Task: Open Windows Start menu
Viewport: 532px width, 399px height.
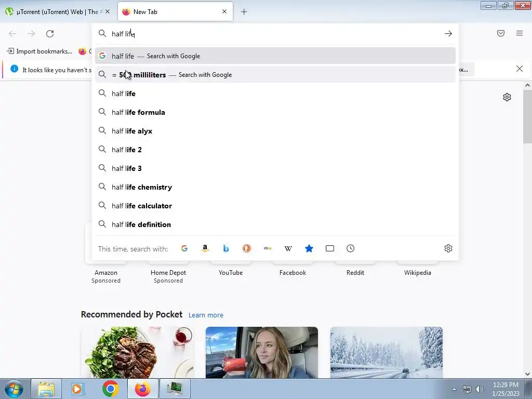Action: (14, 389)
